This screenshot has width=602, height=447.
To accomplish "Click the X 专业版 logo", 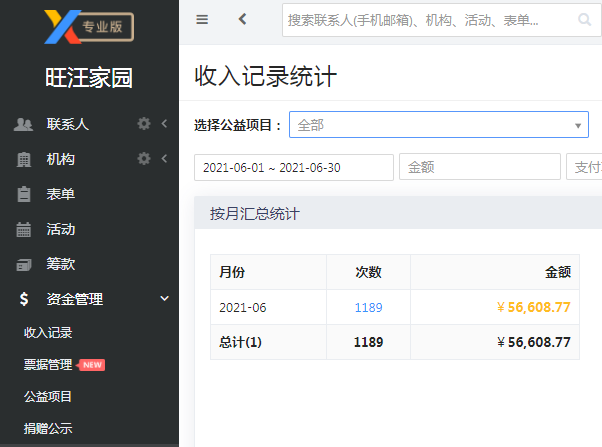I will (89, 26).
